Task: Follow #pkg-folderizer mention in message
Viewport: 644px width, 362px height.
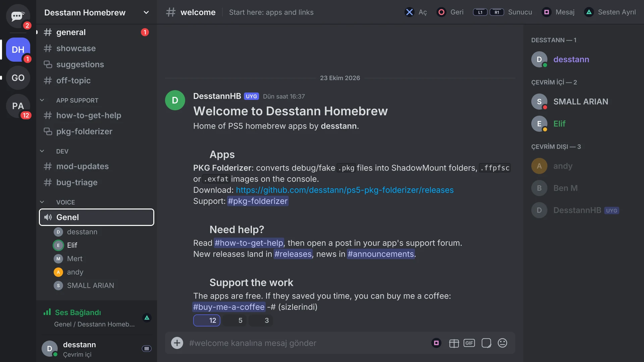Action: (x=258, y=201)
